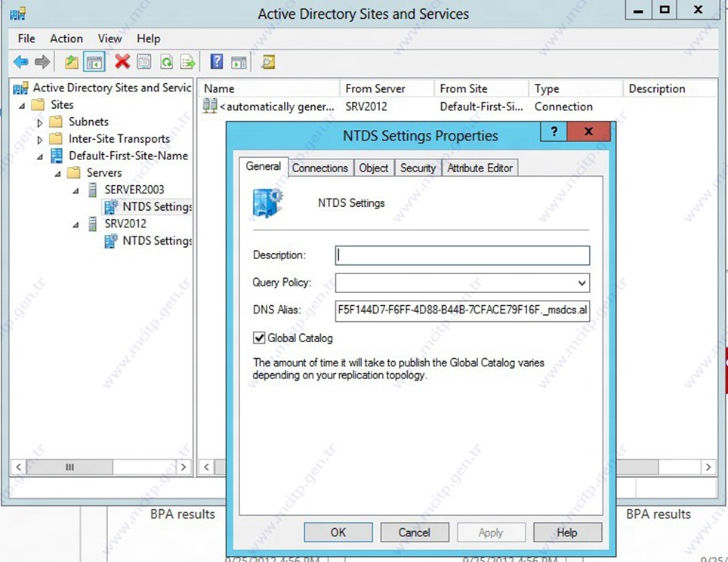This screenshot has width=728, height=562.
Task: Select Active Directory Sites and Services root icon
Action: [x=20, y=88]
